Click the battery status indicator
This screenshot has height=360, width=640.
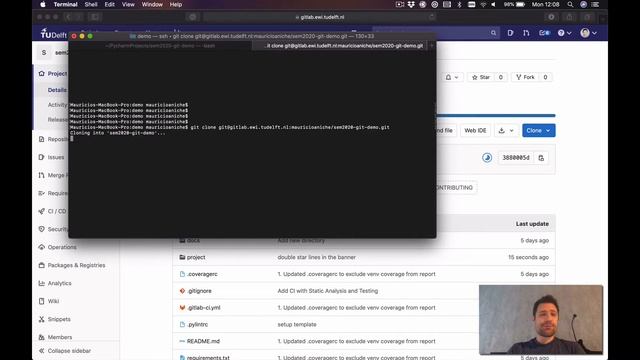click(514, 4)
